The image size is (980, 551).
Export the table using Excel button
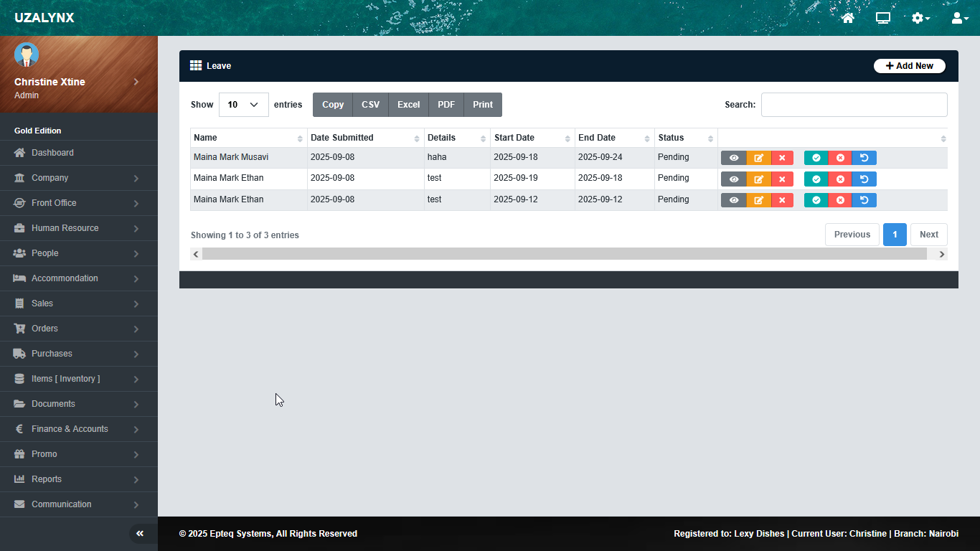(408, 105)
